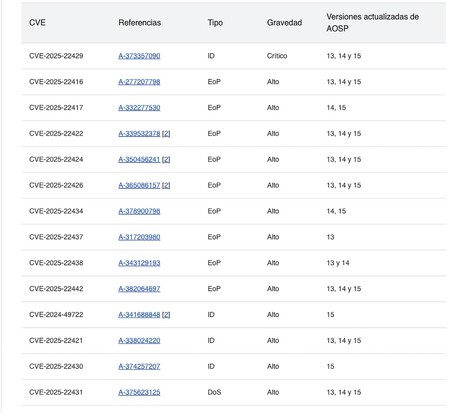Screen dimensions: 450x413
Task: Select the version cell reading 13 y 14
Action: tap(338, 263)
